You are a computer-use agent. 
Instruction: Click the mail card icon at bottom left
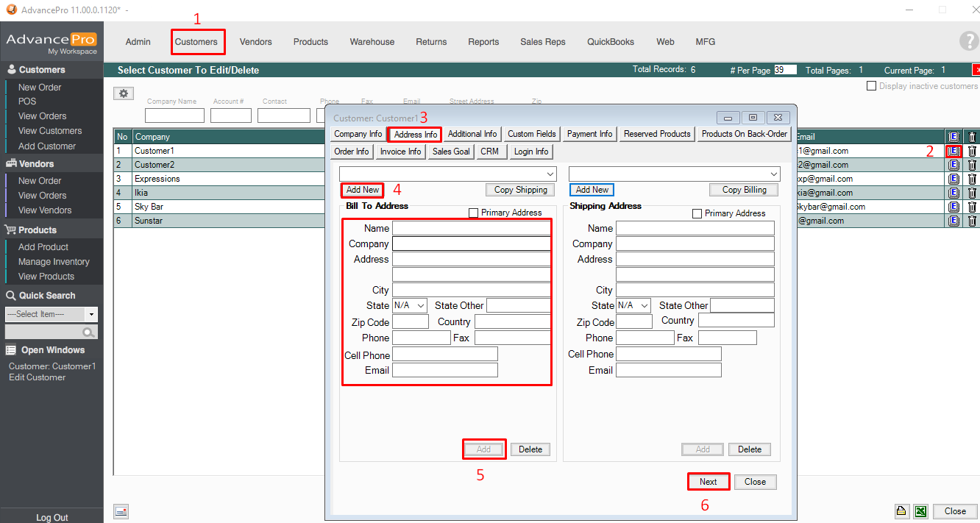point(121,511)
